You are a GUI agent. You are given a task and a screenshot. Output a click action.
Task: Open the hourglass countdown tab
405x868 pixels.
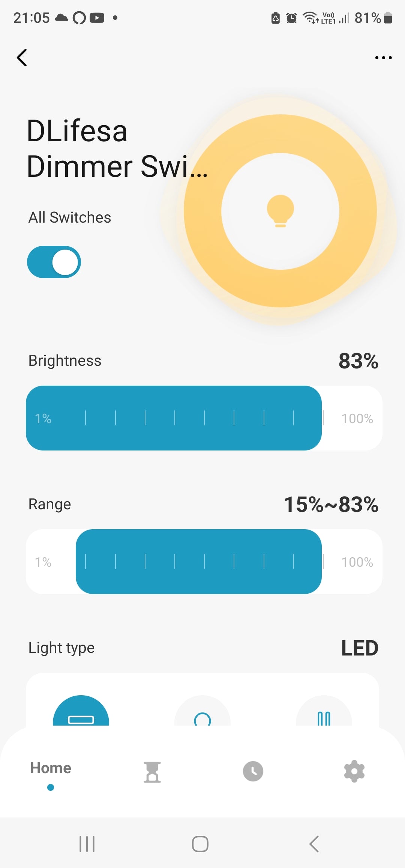coord(152,772)
